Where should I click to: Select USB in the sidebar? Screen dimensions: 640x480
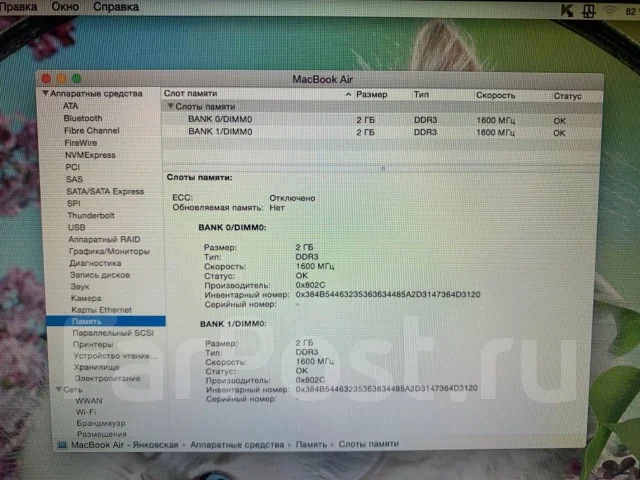(x=77, y=227)
